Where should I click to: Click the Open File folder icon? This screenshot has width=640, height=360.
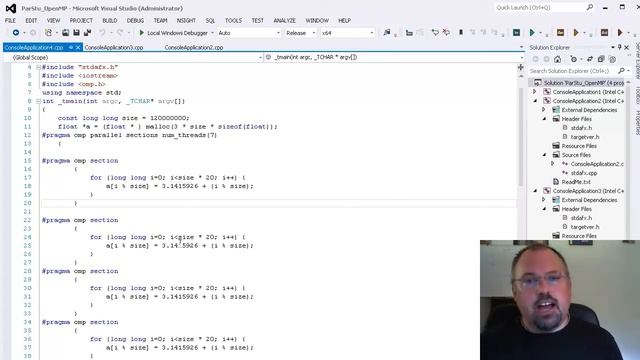[65, 33]
